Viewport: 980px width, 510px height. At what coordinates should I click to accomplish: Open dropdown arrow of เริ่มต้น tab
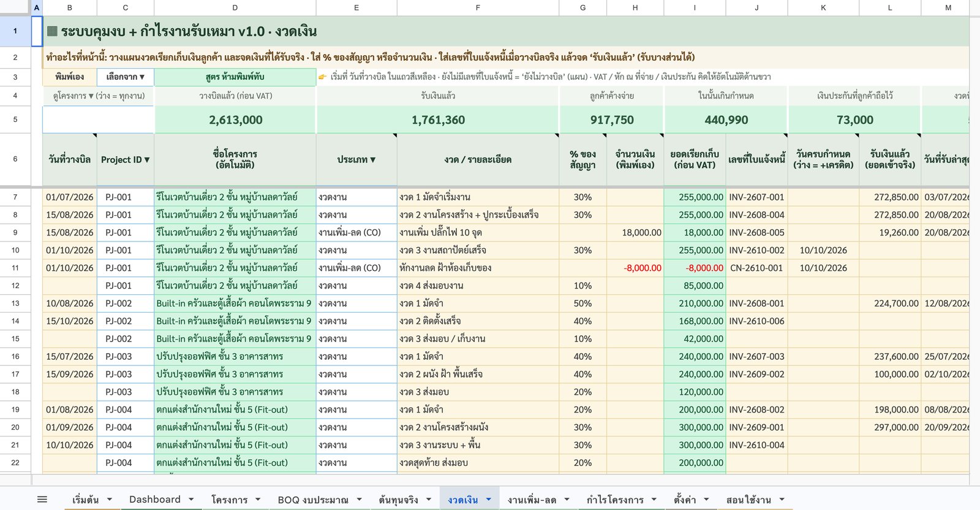pos(110,500)
